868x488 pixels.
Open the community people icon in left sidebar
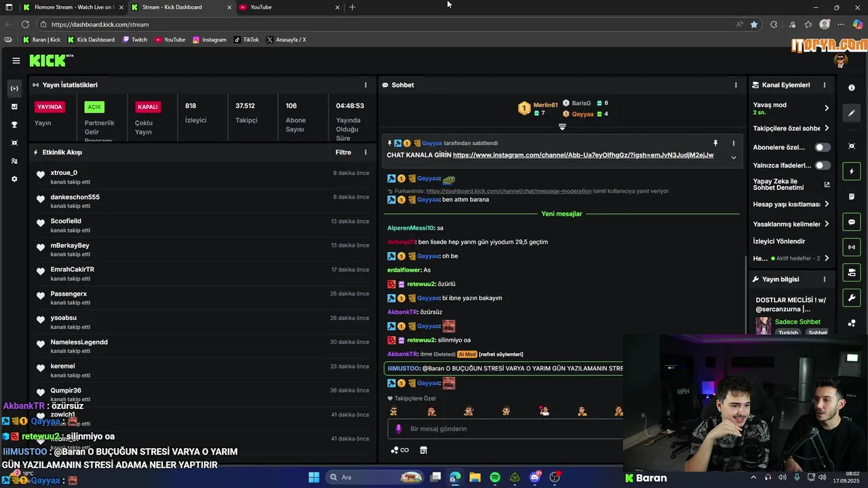click(14, 161)
